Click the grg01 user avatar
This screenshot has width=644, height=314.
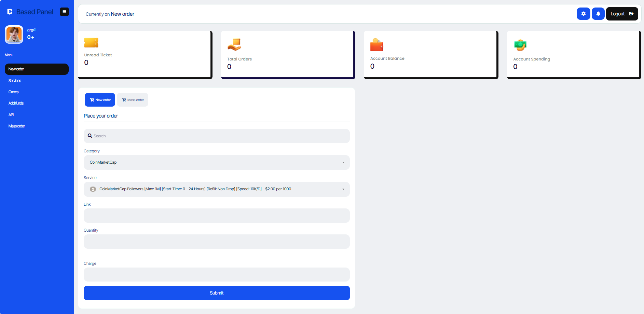point(14,35)
